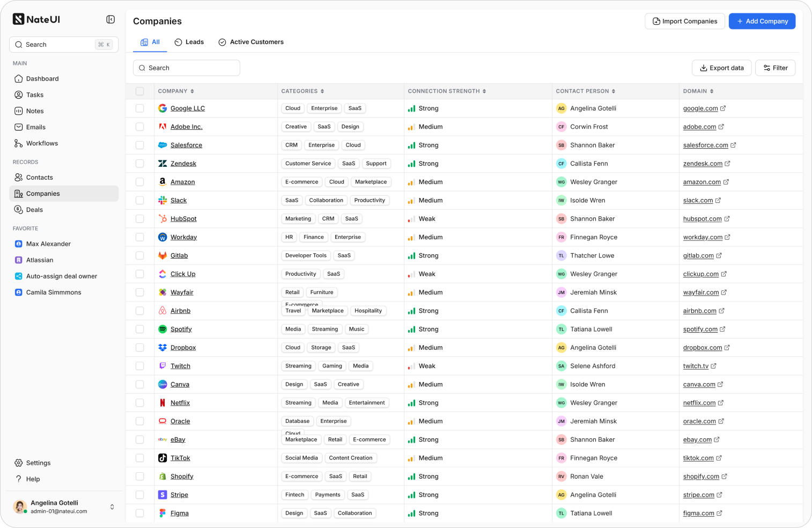
Task: Open the external link icon next to zendesk.com
Action: pyautogui.click(x=727, y=164)
